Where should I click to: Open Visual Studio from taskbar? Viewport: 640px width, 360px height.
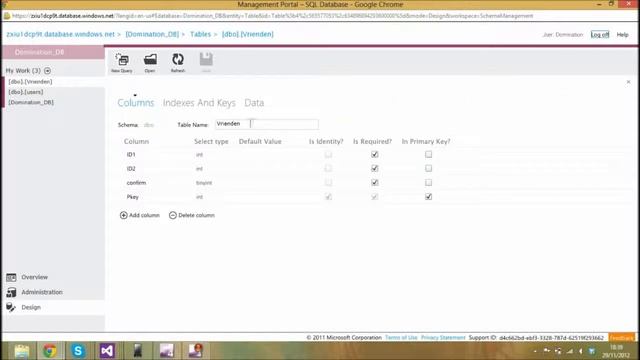(107, 351)
